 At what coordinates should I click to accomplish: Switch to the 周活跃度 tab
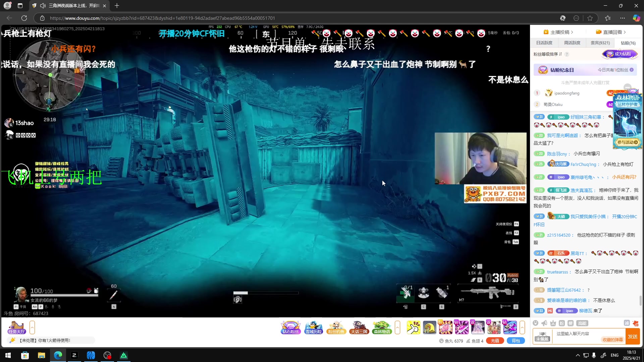[x=572, y=43]
